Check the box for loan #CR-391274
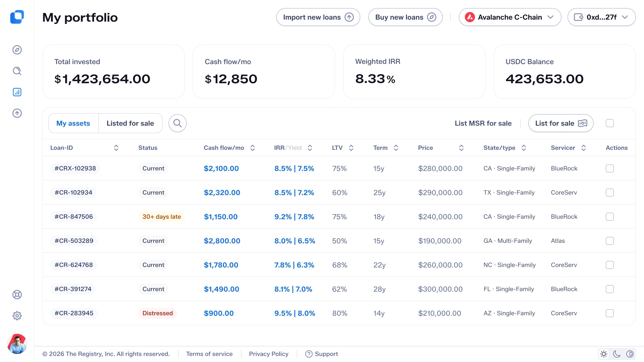The image size is (644, 362). pyautogui.click(x=610, y=289)
